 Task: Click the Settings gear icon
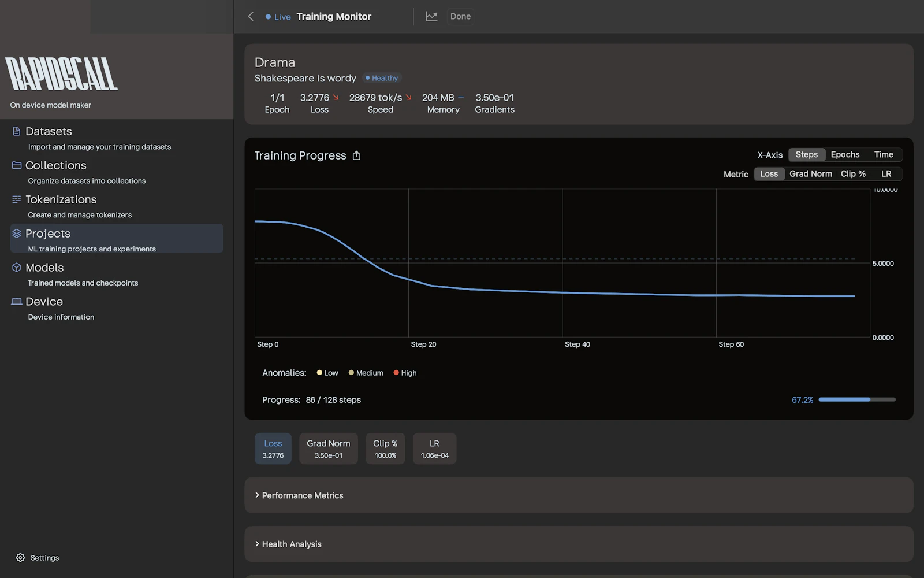[x=20, y=558]
